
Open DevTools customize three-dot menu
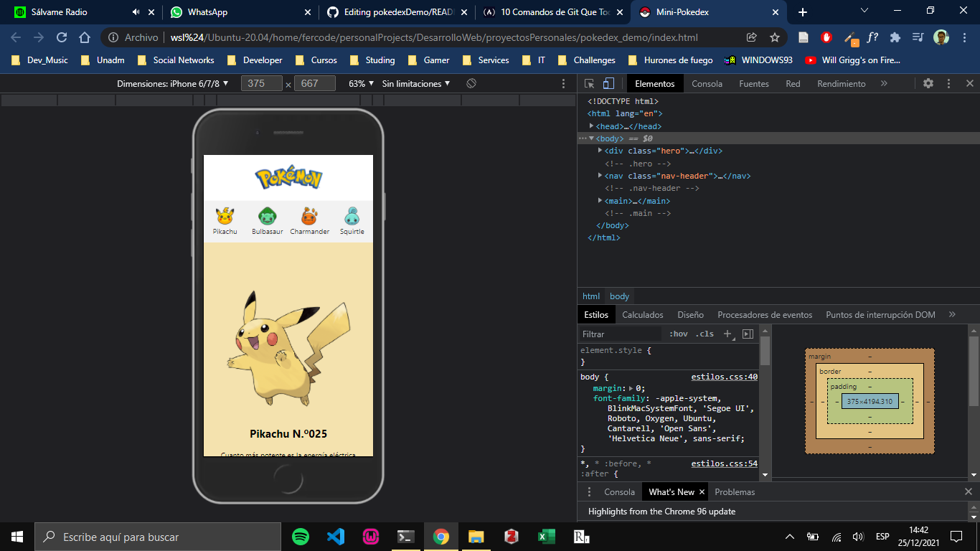tap(948, 83)
